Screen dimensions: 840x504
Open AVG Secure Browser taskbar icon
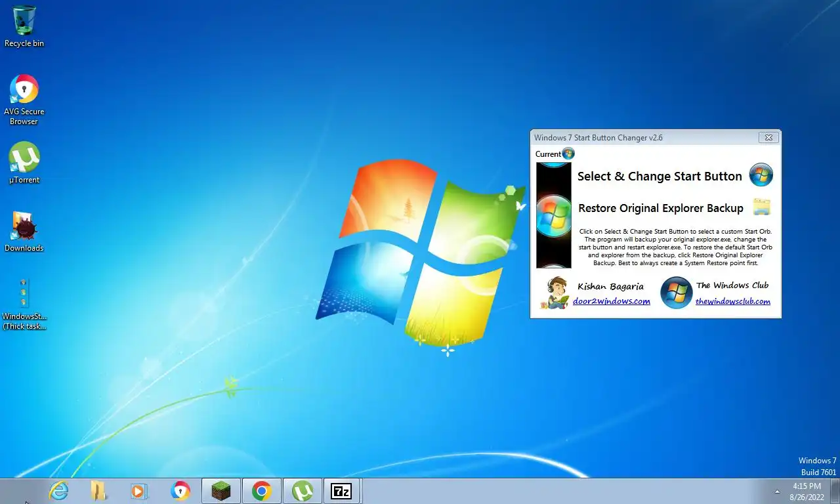[180, 491]
